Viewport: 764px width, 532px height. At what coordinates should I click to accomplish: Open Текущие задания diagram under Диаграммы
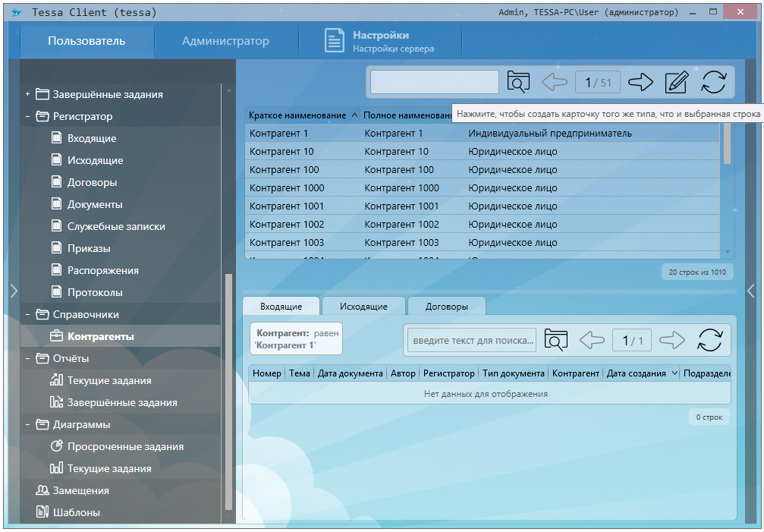[109, 468]
